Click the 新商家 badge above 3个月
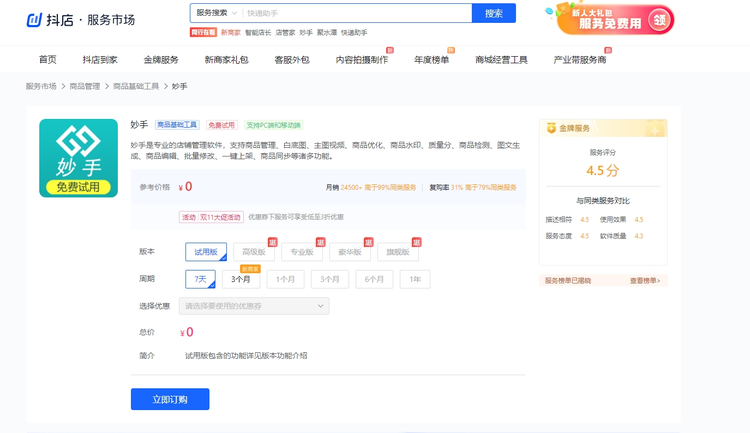This screenshot has height=433, width=750. pos(250,269)
